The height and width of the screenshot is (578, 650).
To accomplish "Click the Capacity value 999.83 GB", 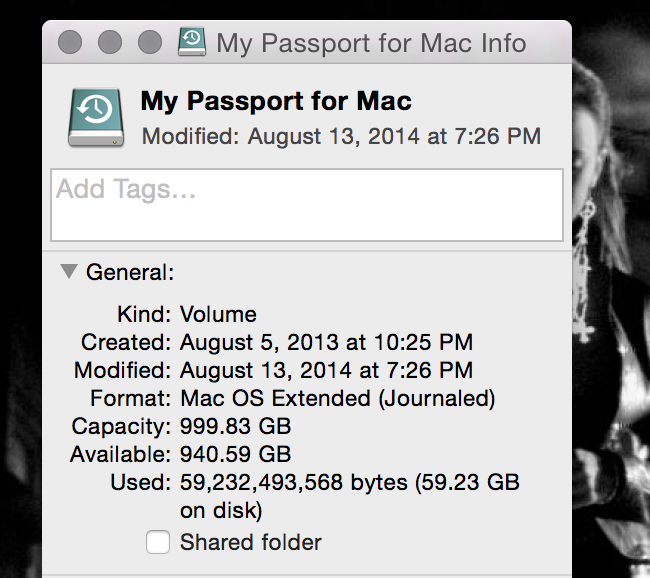I will coord(235,426).
